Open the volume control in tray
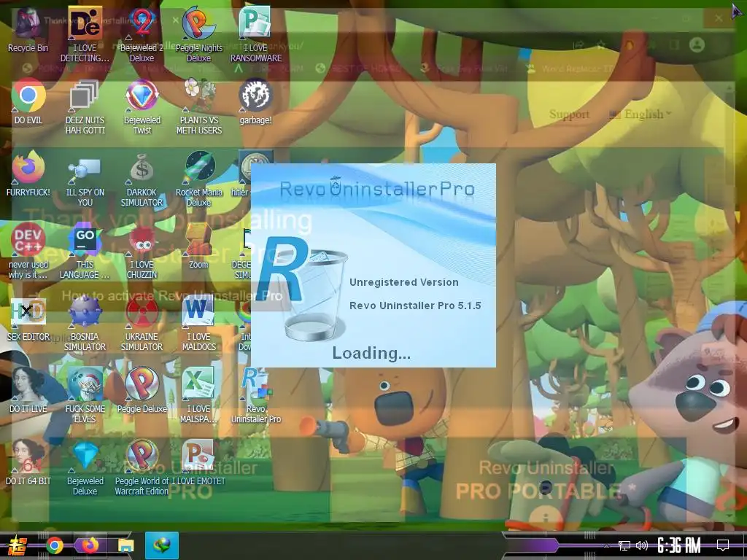Viewport: 747px width, 560px height. coord(642,545)
